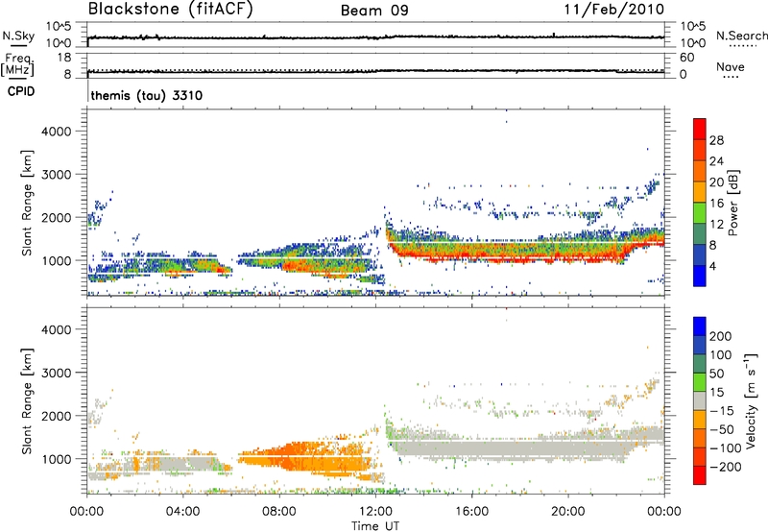Click the '16' power color bar label

coord(716,204)
